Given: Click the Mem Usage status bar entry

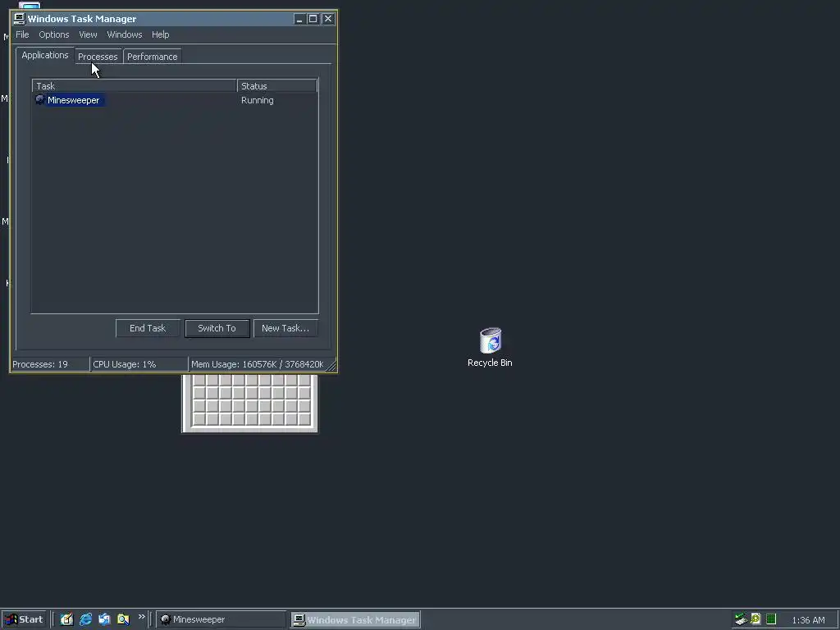Looking at the screenshot, I should [x=258, y=364].
